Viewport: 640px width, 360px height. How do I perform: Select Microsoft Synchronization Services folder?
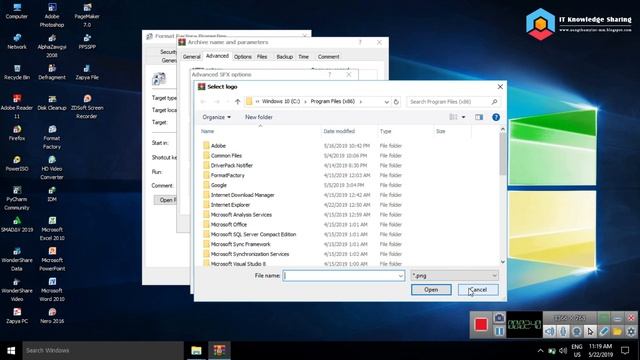tap(249, 254)
